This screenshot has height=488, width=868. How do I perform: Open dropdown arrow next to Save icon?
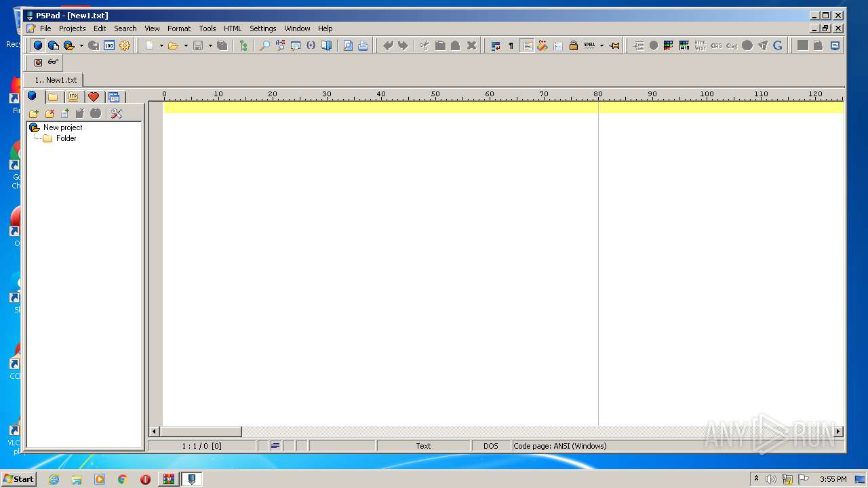point(210,45)
